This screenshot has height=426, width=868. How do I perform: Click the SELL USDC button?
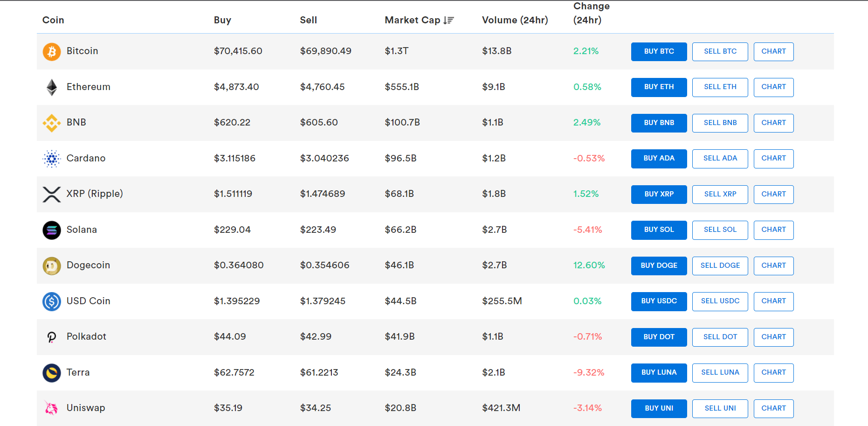click(x=720, y=301)
